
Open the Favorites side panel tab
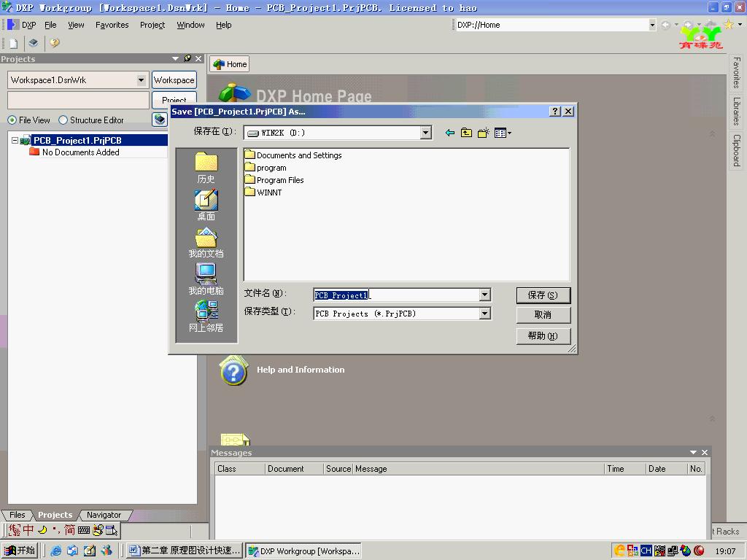[x=737, y=72]
